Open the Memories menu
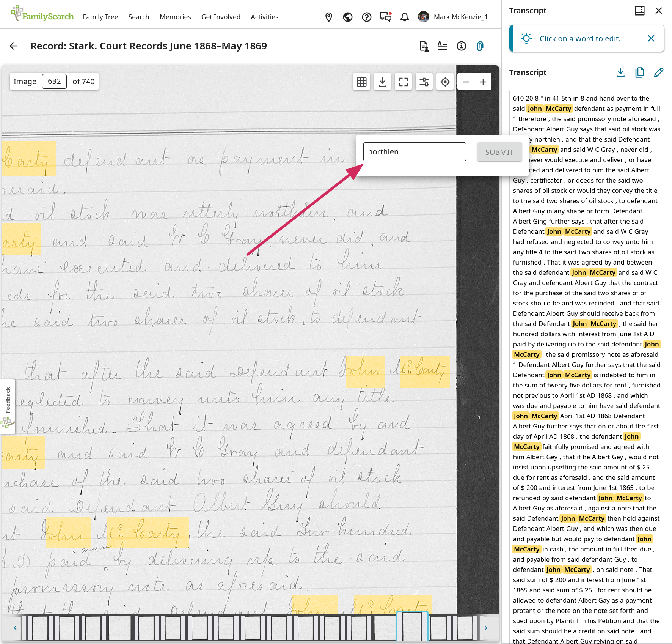The image size is (672, 644). click(x=175, y=17)
